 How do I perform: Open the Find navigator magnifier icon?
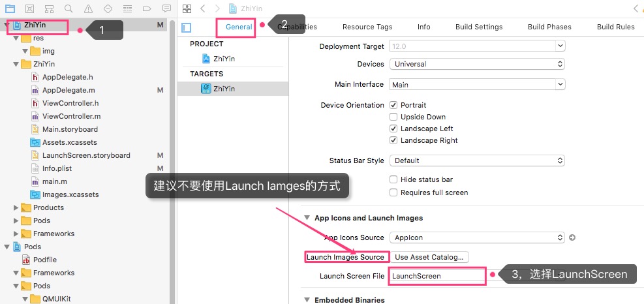tap(69, 8)
